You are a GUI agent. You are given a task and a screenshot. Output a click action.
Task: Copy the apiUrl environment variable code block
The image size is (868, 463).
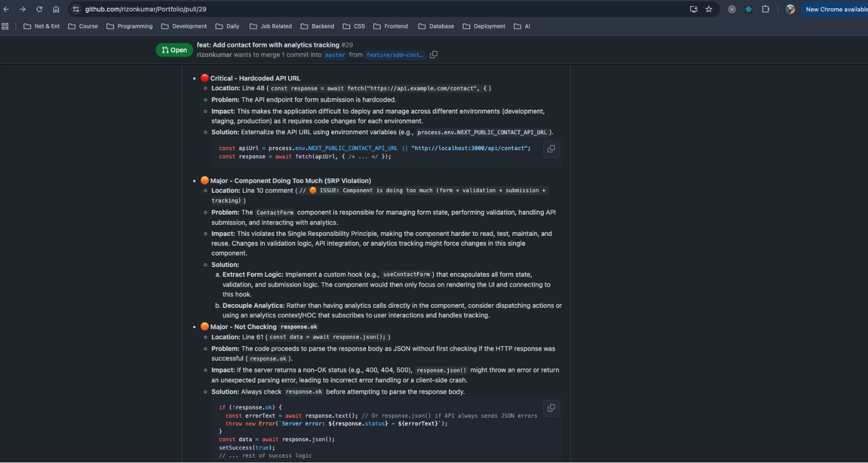(x=551, y=149)
